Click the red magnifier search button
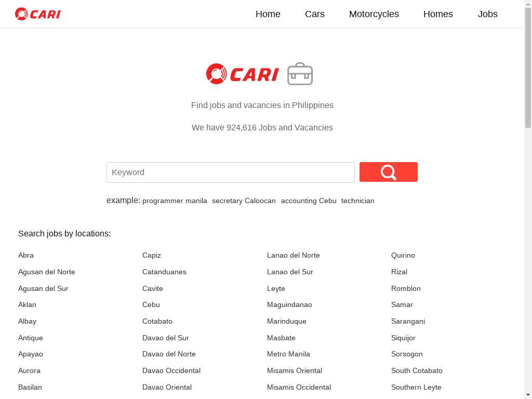 point(388,172)
